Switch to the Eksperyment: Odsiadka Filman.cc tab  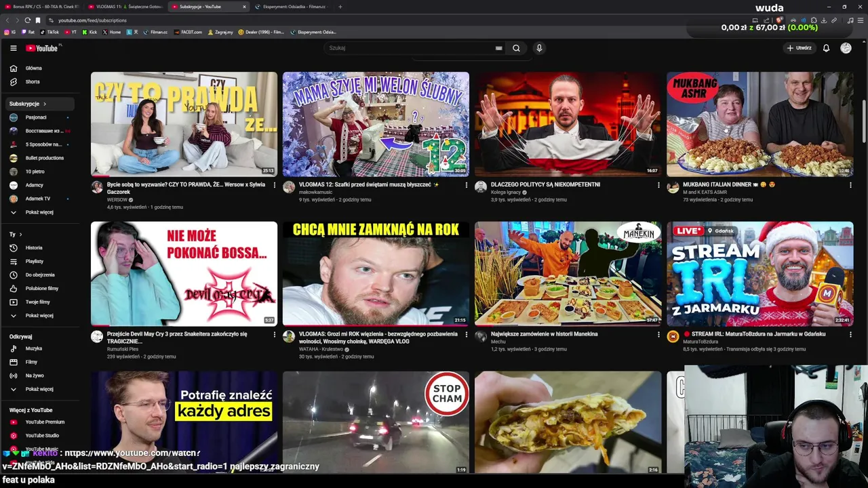(293, 7)
